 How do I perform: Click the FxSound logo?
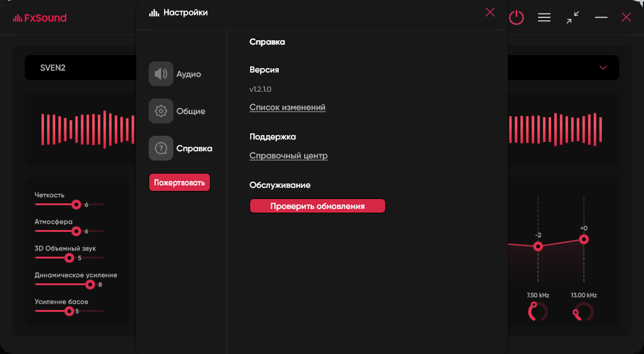click(40, 18)
